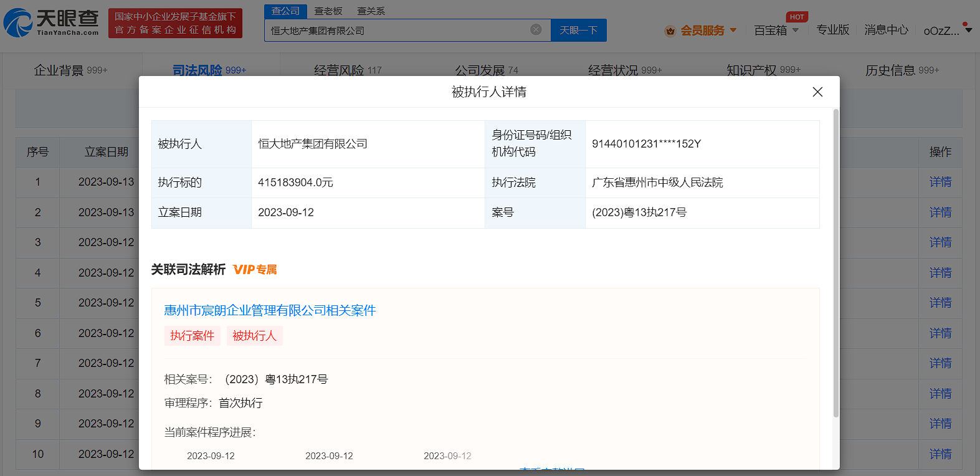Clear the search box with the X icon
This screenshot has width=980, height=476.
[535, 30]
